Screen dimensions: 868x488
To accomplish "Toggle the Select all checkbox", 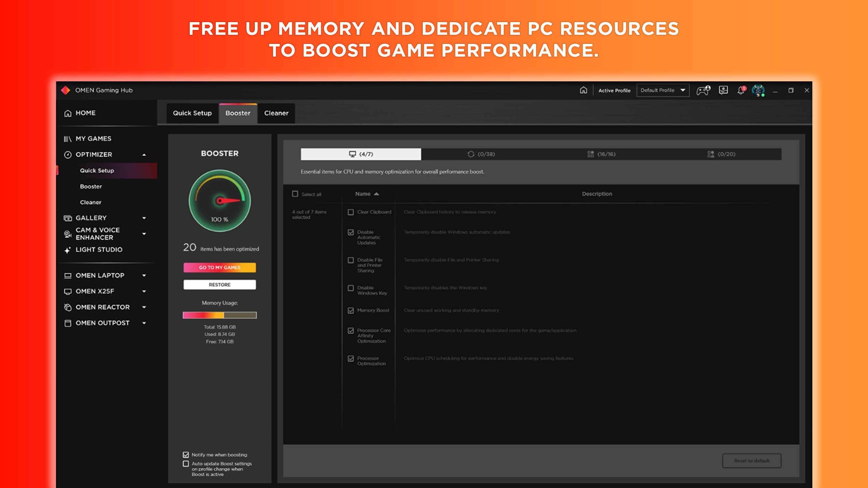I will tap(295, 194).
